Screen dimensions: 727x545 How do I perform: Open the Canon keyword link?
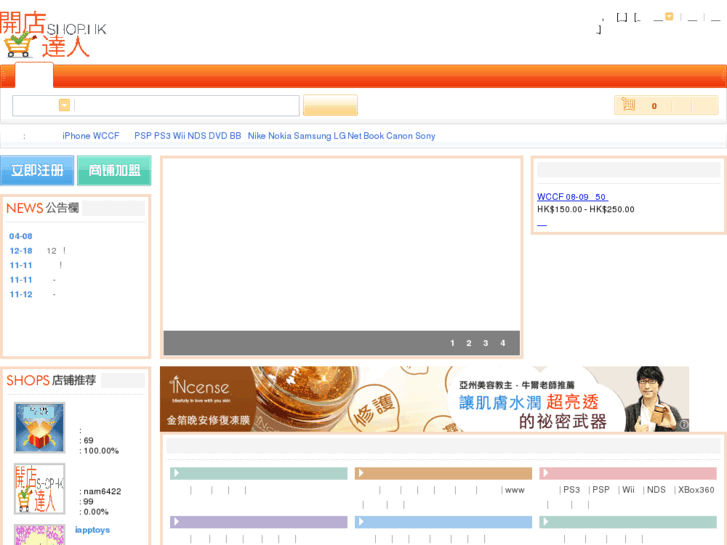tap(399, 136)
